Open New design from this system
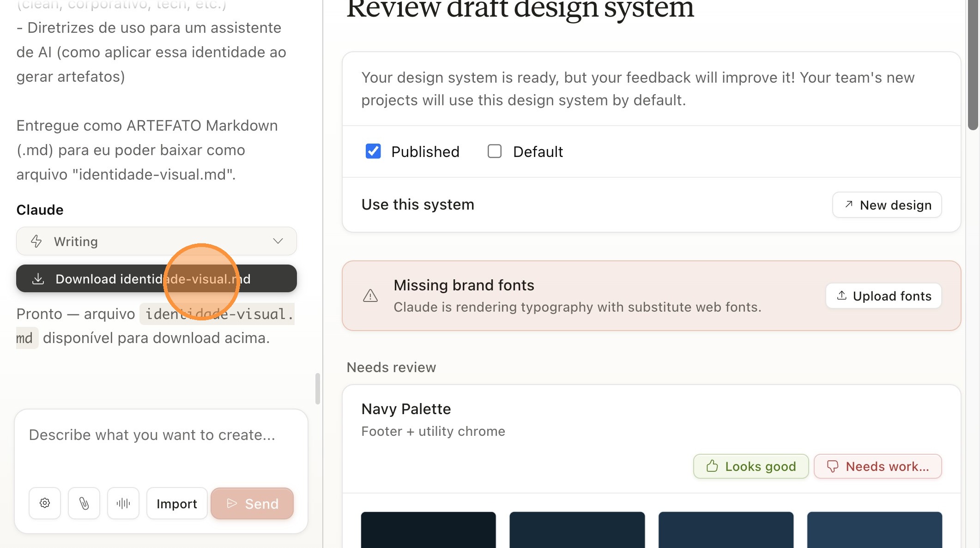Image resolution: width=980 pixels, height=548 pixels. 887,205
